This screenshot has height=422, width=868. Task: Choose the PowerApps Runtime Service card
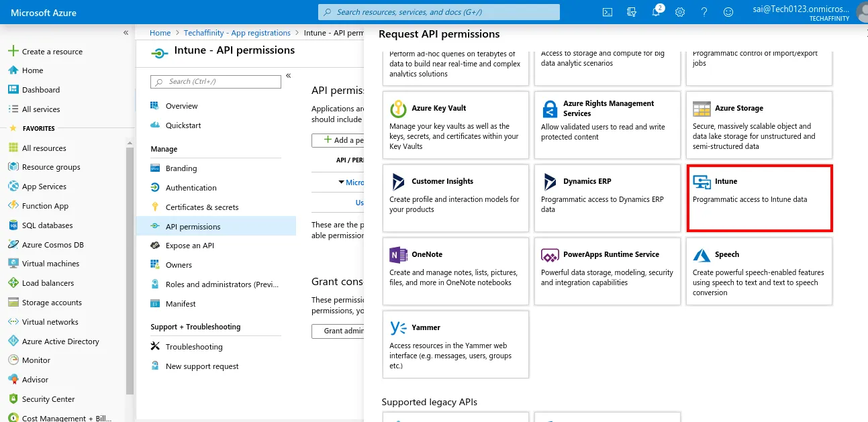click(608, 272)
